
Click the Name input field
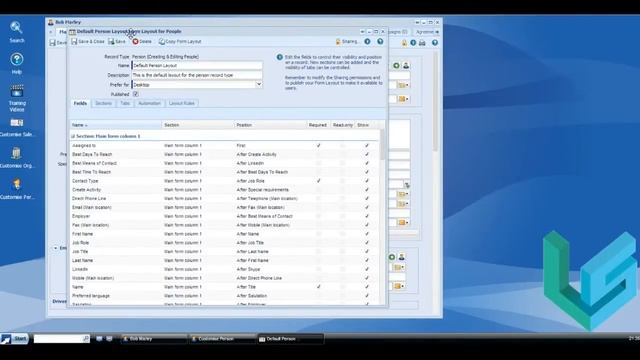[x=197, y=65]
